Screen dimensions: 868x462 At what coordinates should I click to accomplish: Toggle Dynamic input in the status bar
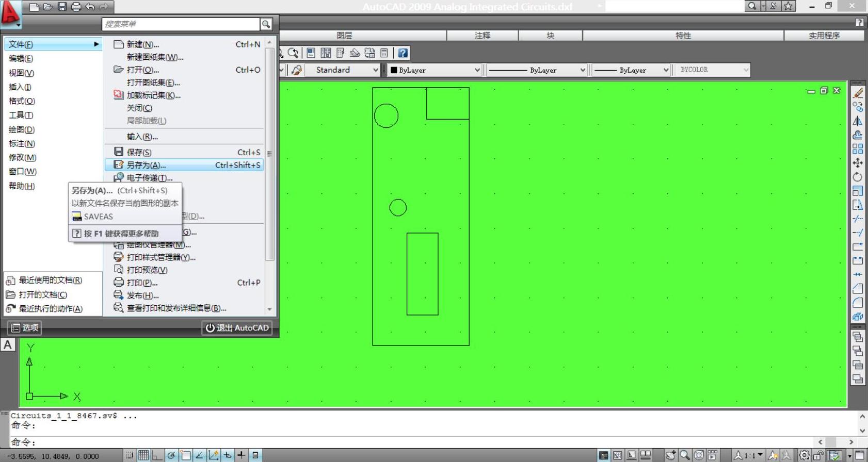(227, 455)
